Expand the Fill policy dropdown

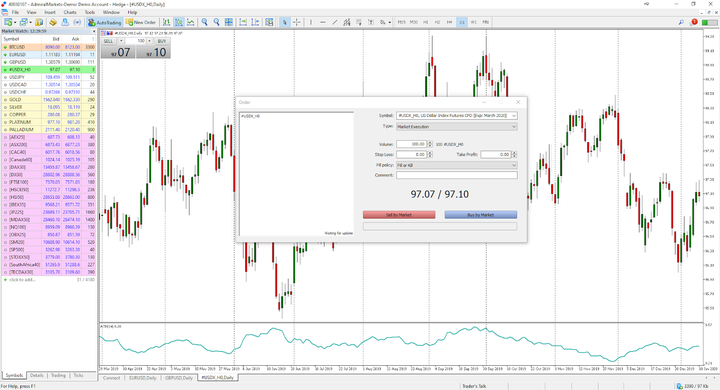pyautogui.click(x=514, y=165)
